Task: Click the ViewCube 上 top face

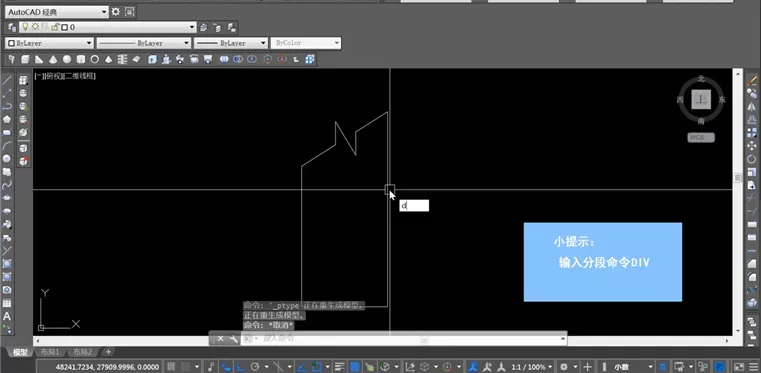Action: point(701,99)
